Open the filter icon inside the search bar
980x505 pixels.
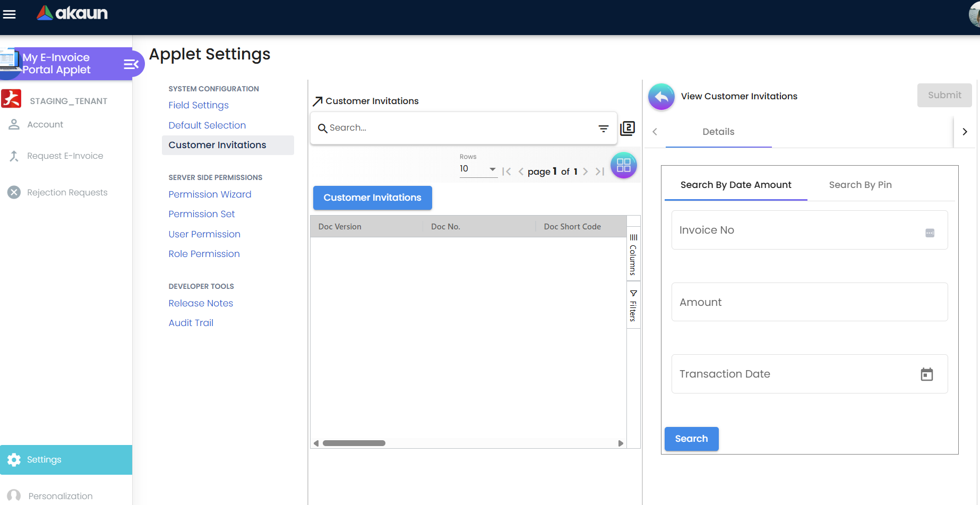tap(603, 128)
